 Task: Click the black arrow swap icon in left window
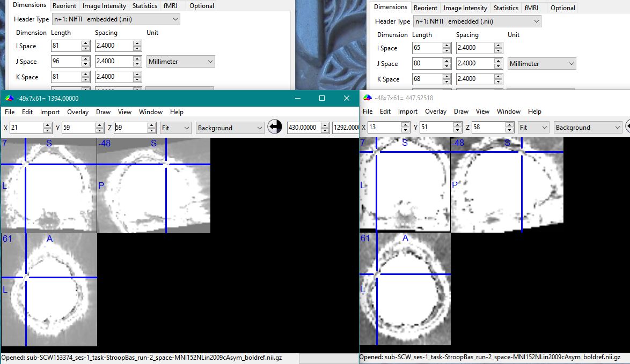pyautogui.click(x=275, y=127)
